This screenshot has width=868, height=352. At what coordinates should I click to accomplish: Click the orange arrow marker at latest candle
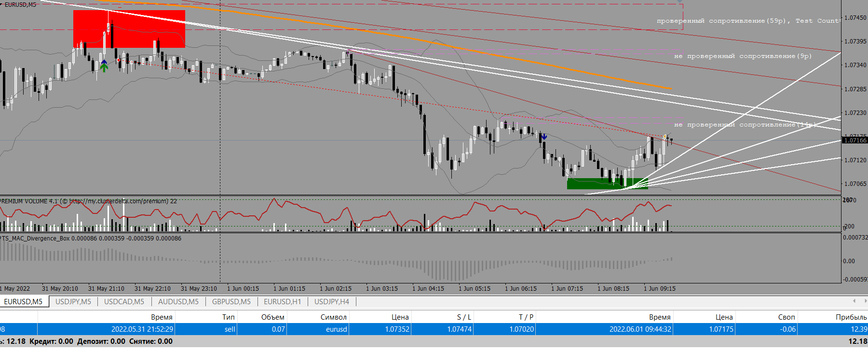[665, 137]
